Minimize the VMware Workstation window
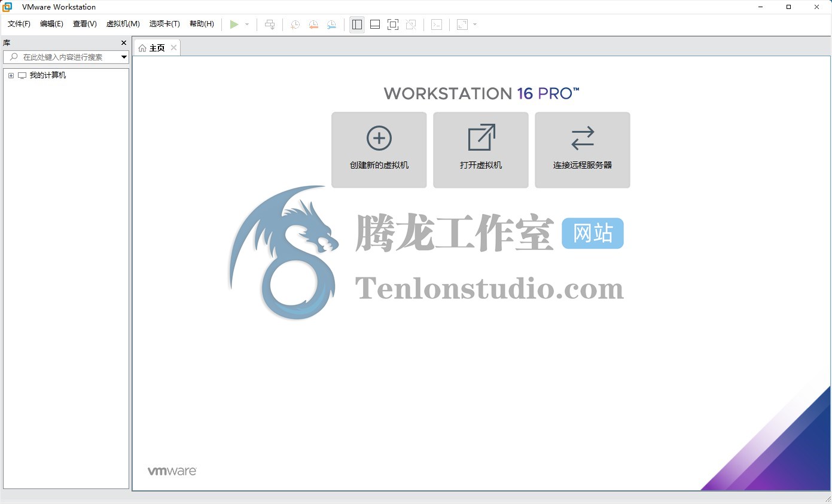This screenshot has height=504, width=832. tap(761, 7)
